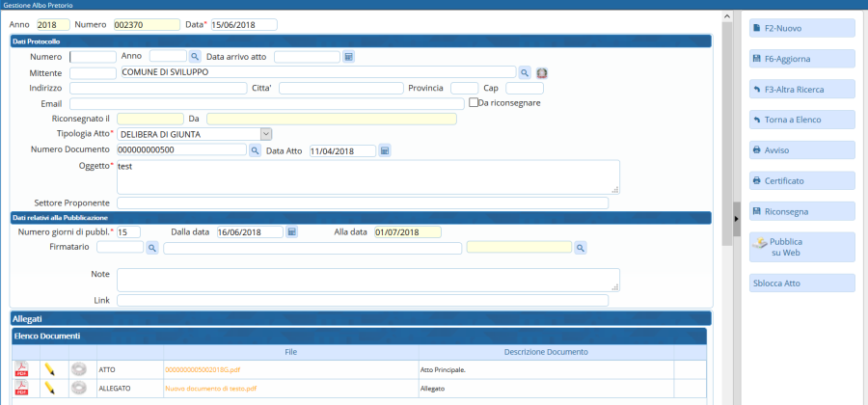Image resolution: width=868 pixels, height=405 pixels.
Task: Click the search icon next to protocol Anno
Action: [x=194, y=57]
